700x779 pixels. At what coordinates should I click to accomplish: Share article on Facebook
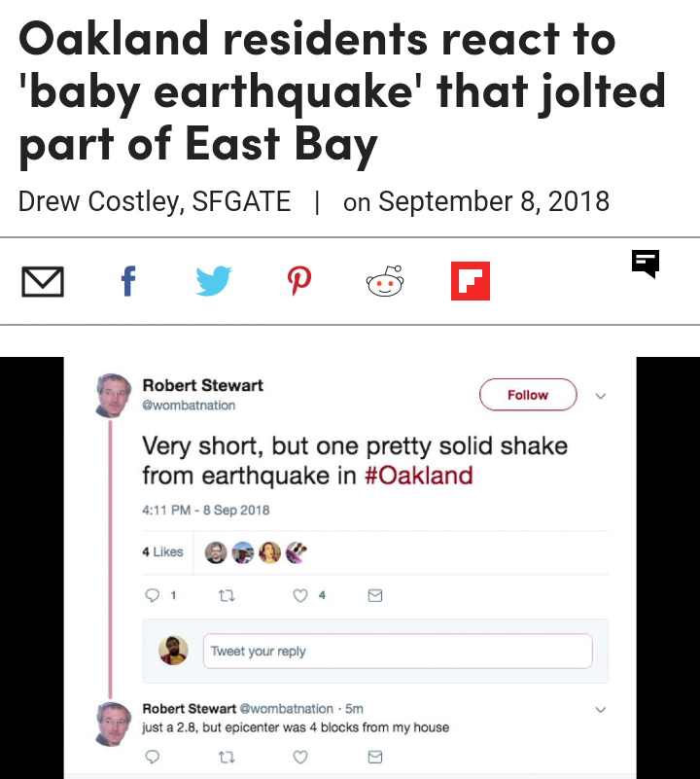click(127, 282)
